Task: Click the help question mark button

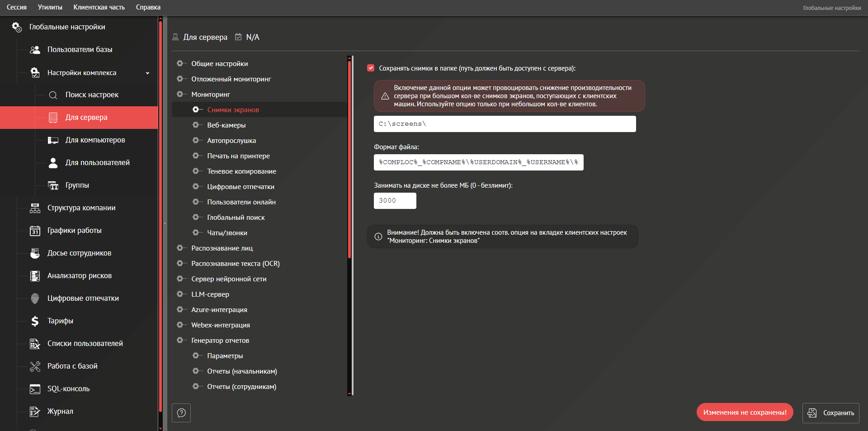Action: tap(181, 413)
